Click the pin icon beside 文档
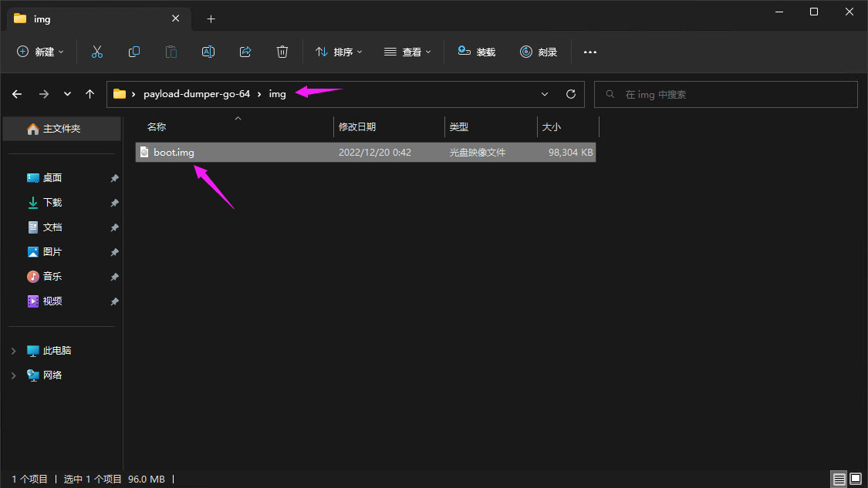This screenshot has height=488, width=868. pyautogui.click(x=115, y=228)
